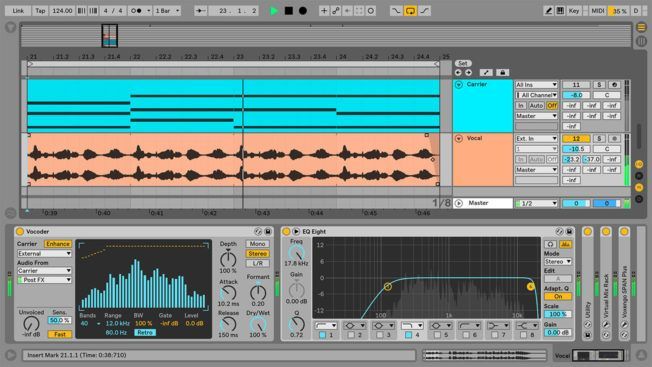652x367 pixels.
Task: Click the Master track play icon
Action: point(459,203)
